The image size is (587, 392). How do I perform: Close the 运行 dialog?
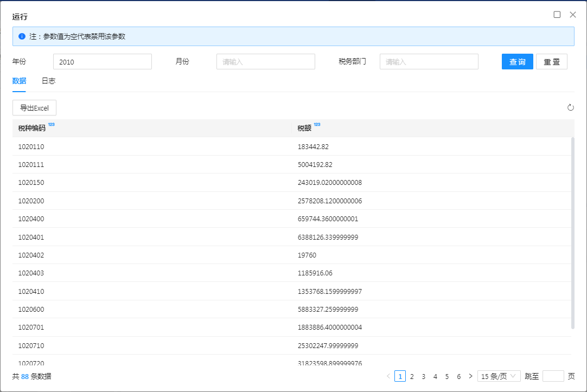click(x=572, y=15)
